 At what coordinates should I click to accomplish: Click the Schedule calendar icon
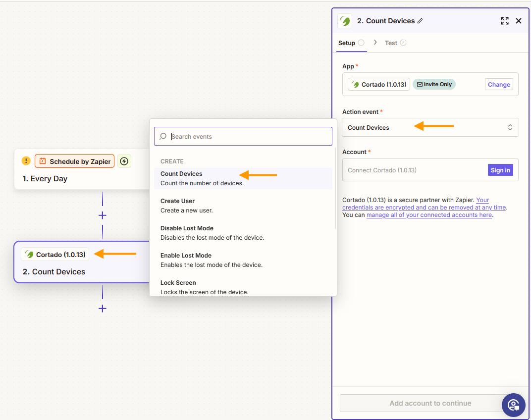click(42, 161)
